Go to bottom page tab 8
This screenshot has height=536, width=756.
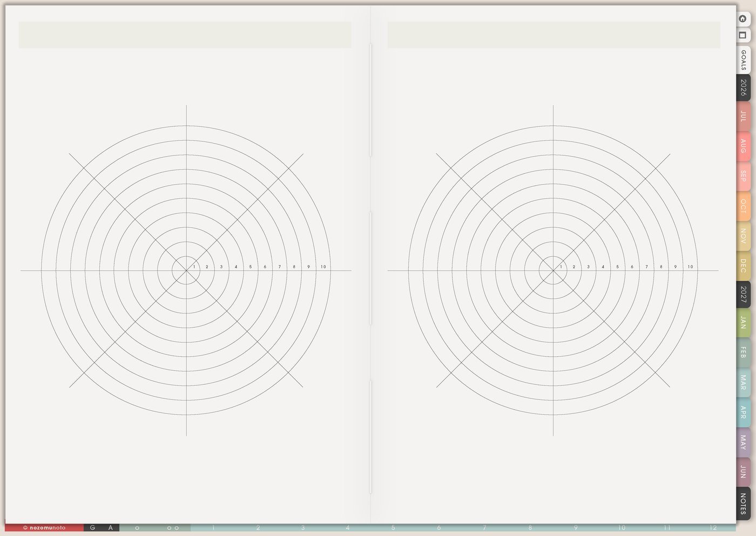coord(530,528)
